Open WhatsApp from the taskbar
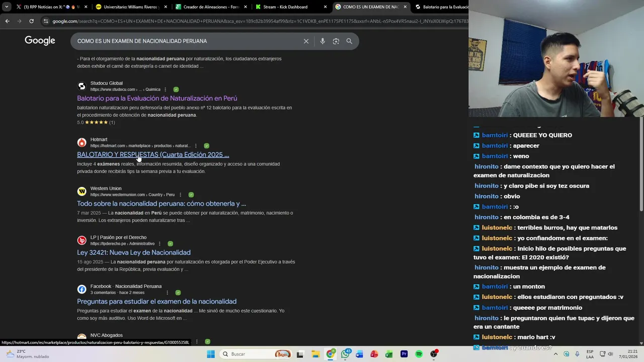The image size is (644, 362). click(345, 354)
